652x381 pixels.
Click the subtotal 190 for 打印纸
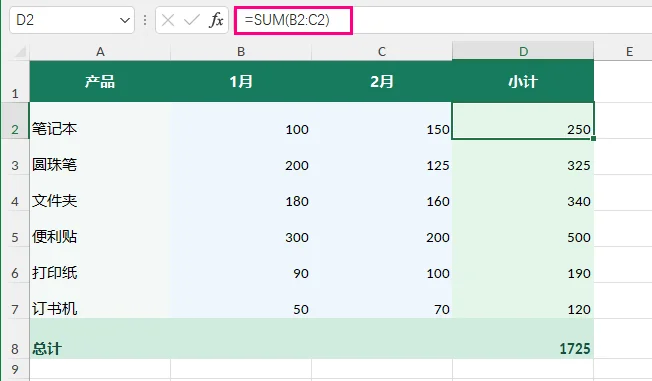coord(523,265)
